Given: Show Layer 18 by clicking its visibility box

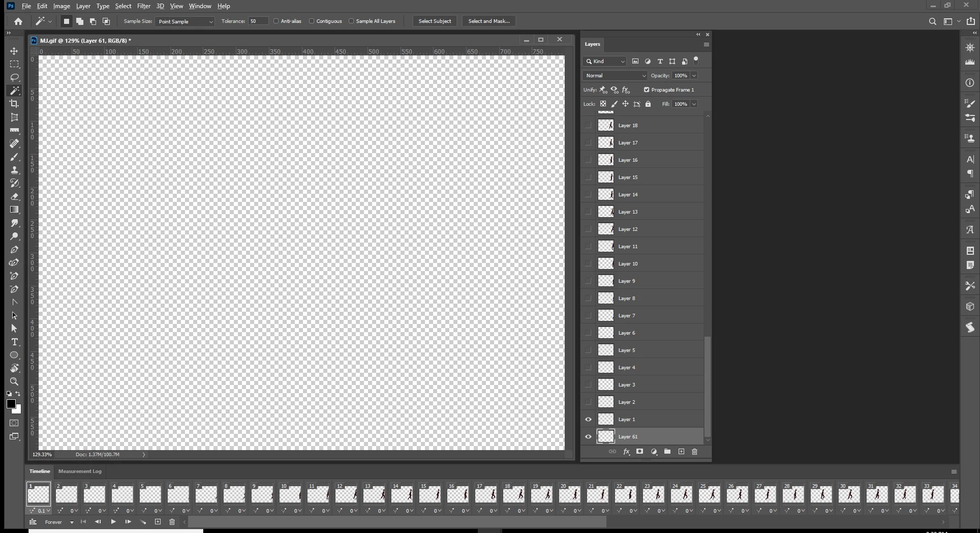Looking at the screenshot, I should tap(588, 126).
